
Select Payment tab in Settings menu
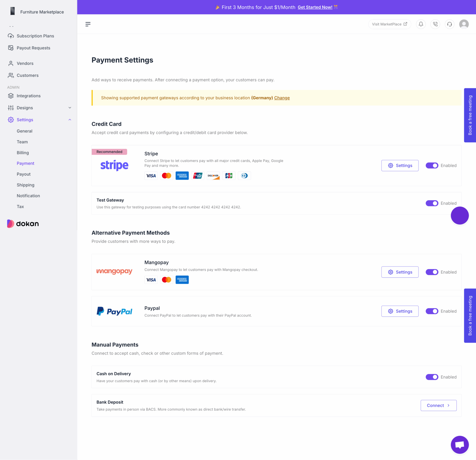click(25, 163)
